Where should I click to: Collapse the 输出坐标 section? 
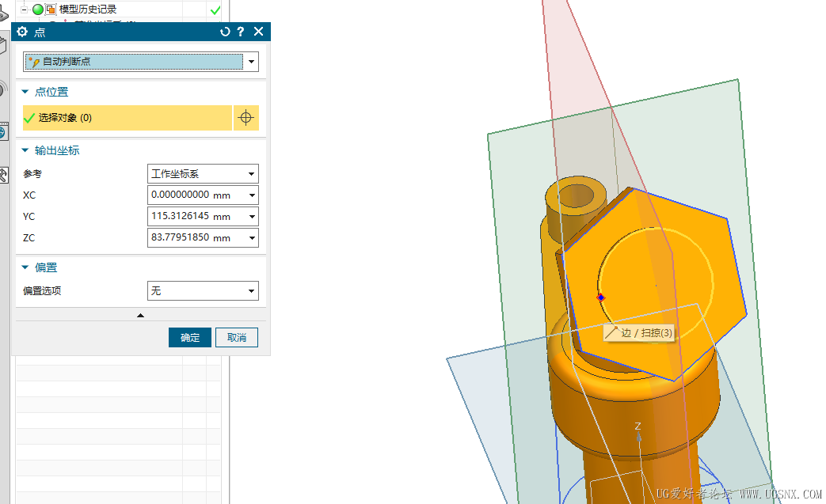(x=25, y=150)
